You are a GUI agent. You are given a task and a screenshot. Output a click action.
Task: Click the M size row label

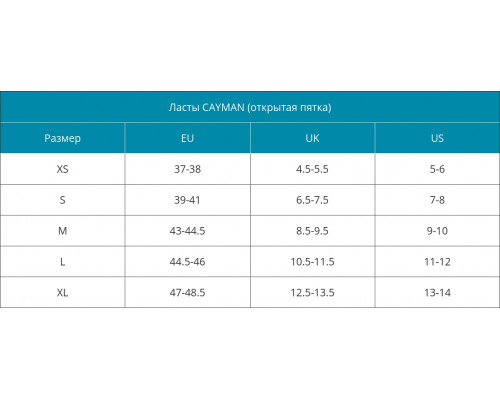pos(63,231)
